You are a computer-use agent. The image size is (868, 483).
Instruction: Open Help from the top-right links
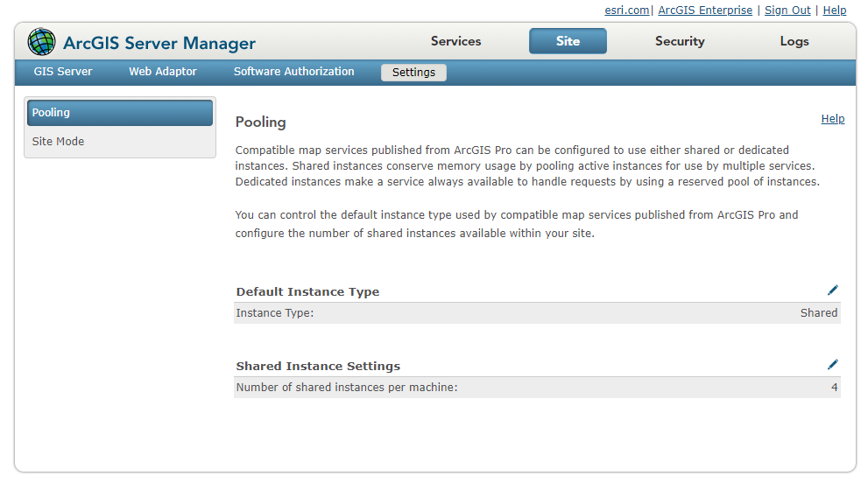[835, 10]
